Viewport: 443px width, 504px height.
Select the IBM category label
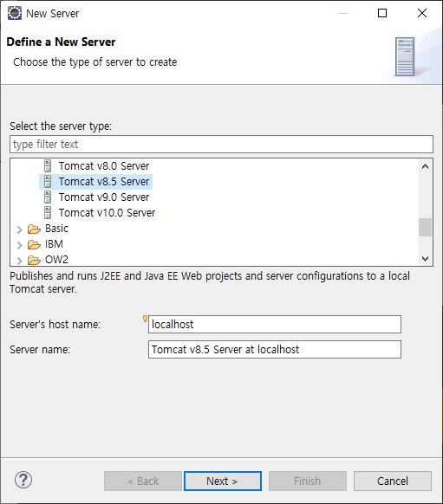(54, 244)
